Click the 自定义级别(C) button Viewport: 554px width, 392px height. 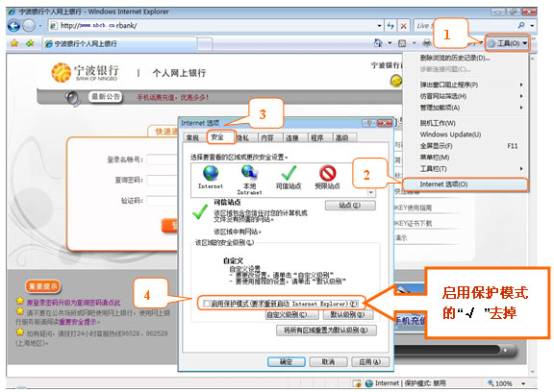(291, 315)
